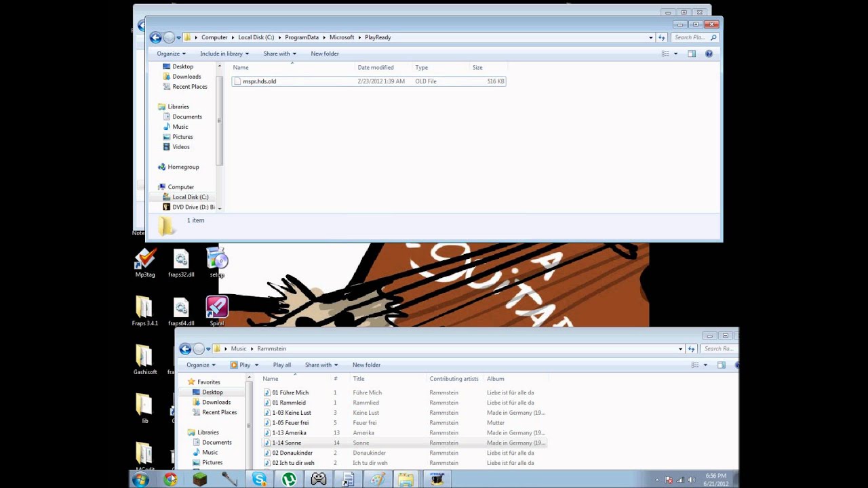
Task: Open Share with menu in Rammstein window
Action: pyautogui.click(x=321, y=365)
